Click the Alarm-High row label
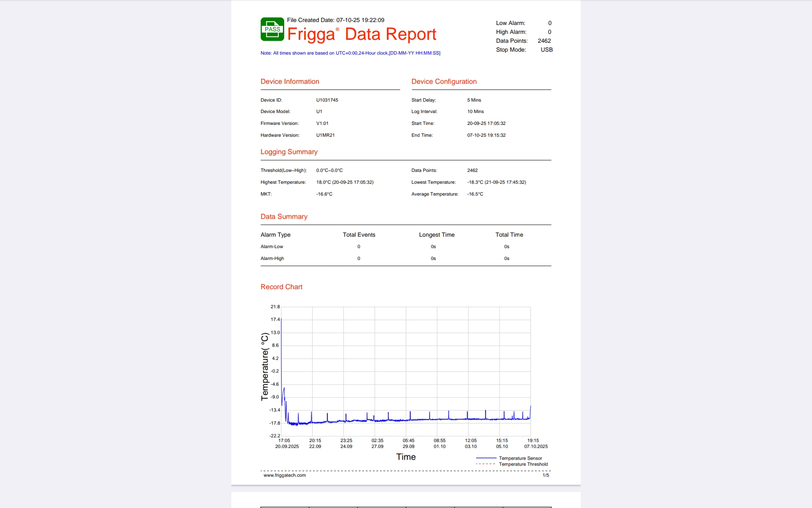Screen dimensions: 812x508 (x=272, y=258)
